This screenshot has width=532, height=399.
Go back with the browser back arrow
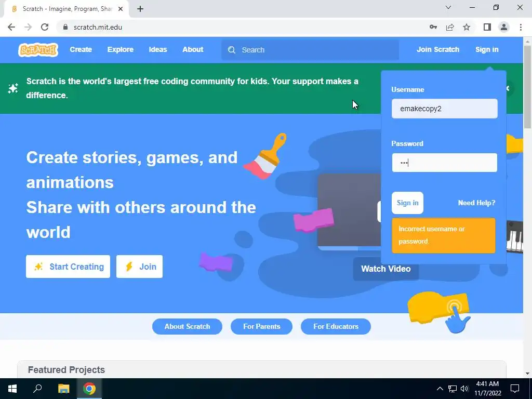pyautogui.click(x=11, y=27)
